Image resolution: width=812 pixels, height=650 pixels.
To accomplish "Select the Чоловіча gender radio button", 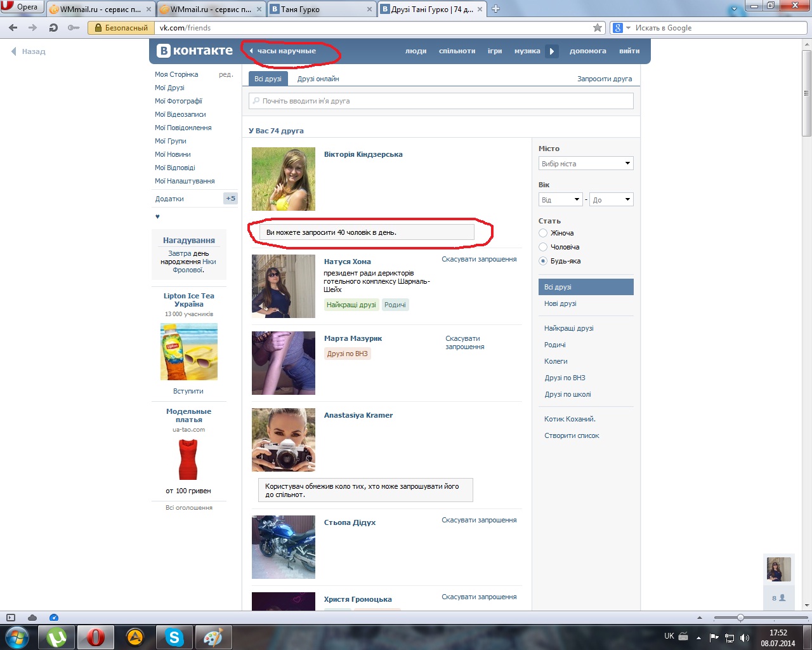I will point(543,247).
